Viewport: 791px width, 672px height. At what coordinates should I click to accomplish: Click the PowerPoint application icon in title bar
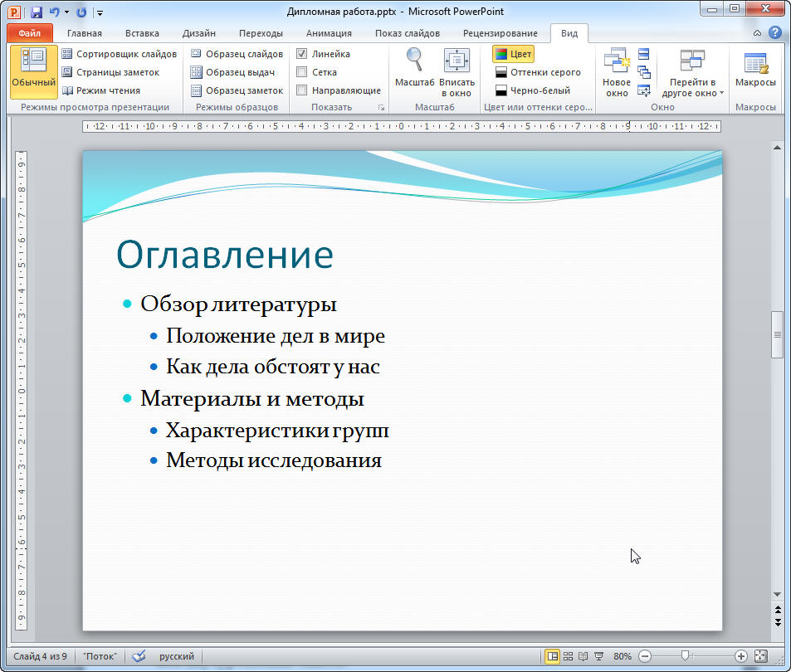[14, 12]
